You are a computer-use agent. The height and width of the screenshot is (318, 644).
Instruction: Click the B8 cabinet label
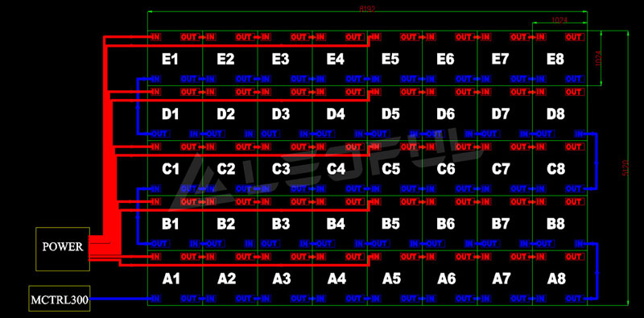tap(555, 224)
